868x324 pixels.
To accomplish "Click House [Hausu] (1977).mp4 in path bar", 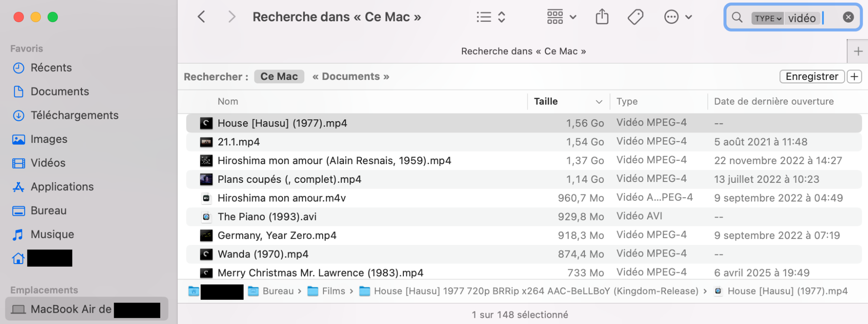I will pos(781,291).
